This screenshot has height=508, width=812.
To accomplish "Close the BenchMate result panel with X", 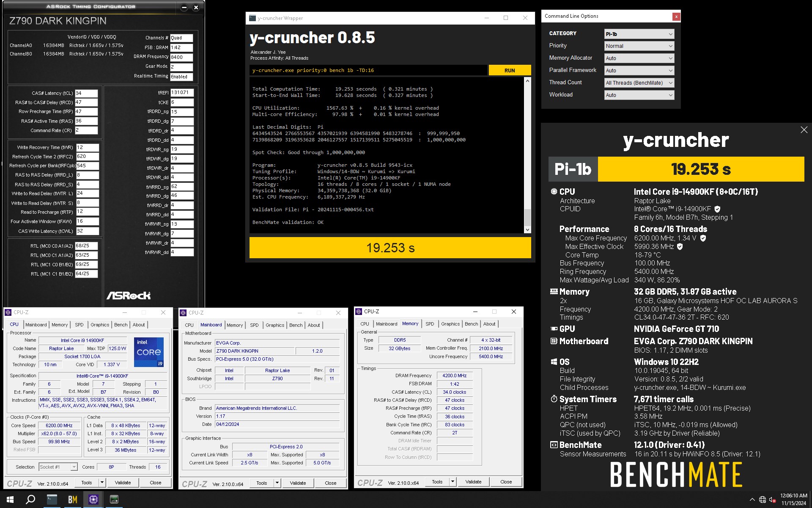I will pos(804,130).
